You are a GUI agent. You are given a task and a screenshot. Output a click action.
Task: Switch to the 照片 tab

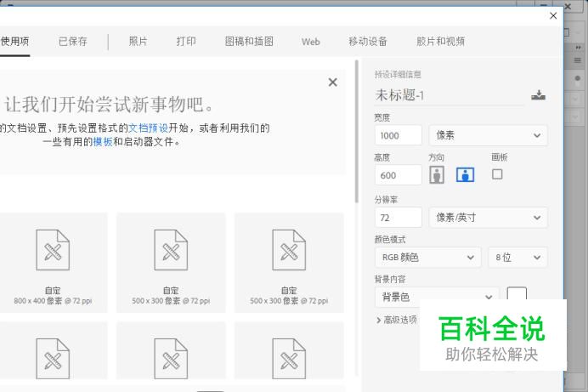[x=138, y=42]
